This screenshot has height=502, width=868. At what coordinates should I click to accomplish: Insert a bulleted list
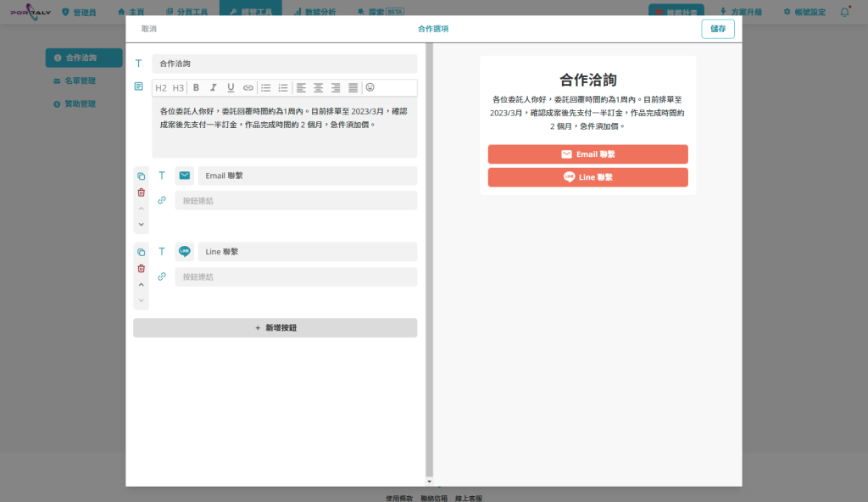pyautogui.click(x=265, y=87)
